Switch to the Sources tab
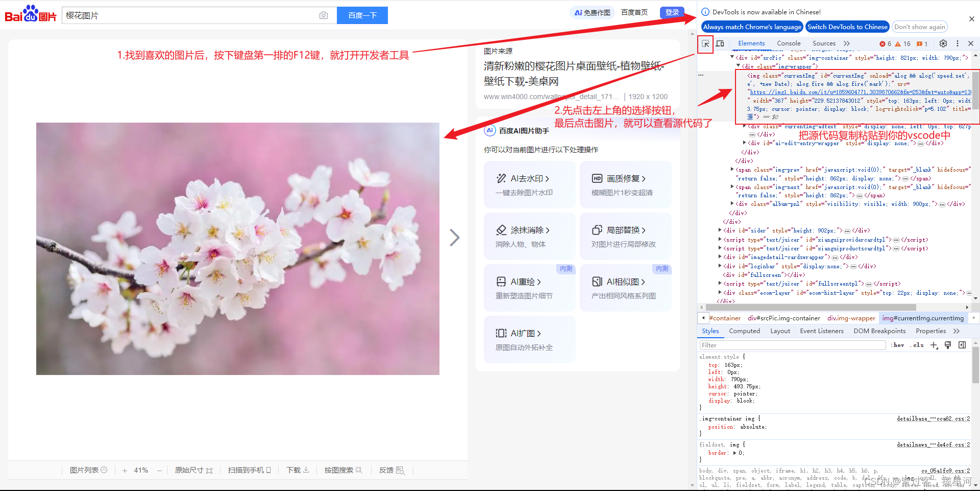Image resolution: width=980 pixels, height=491 pixels. 824,43
